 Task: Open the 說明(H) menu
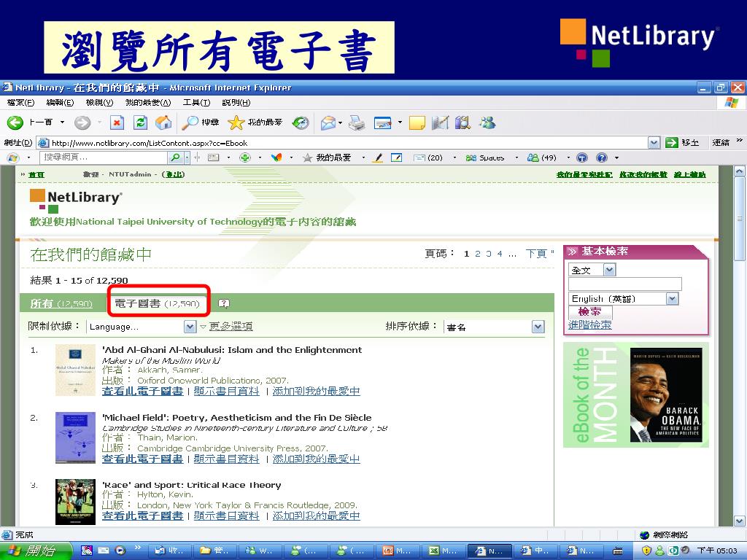[236, 102]
